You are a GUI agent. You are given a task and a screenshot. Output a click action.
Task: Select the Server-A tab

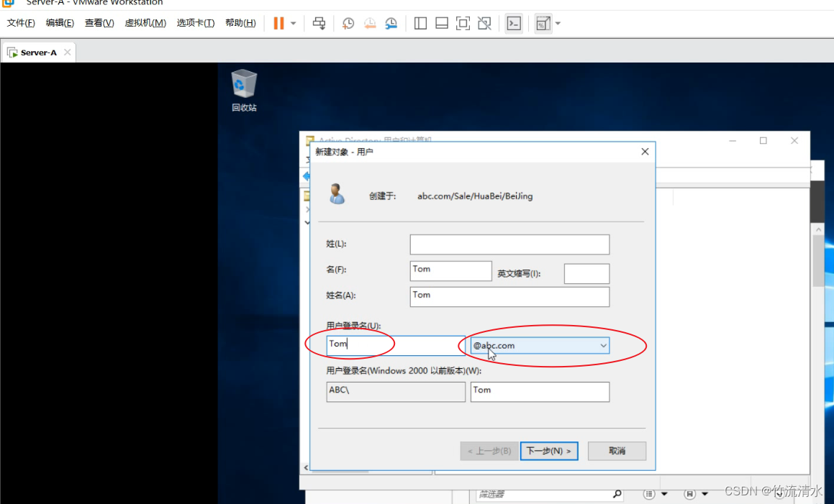(x=38, y=52)
